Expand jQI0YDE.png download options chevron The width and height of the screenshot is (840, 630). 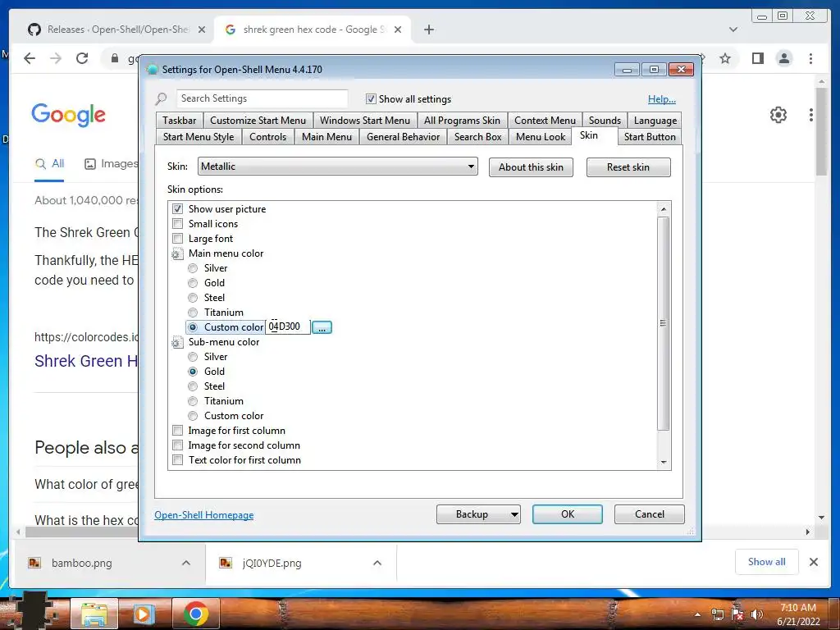377,563
